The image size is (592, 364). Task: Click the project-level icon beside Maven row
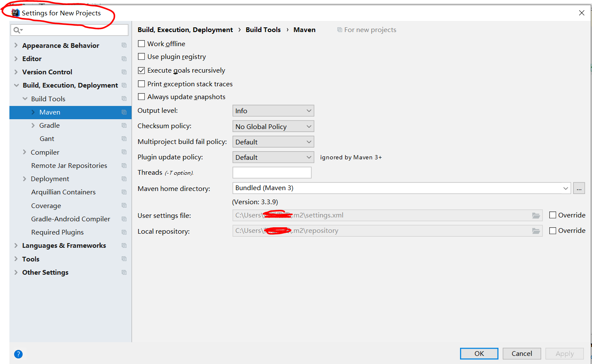pyautogui.click(x=124, y=112)
